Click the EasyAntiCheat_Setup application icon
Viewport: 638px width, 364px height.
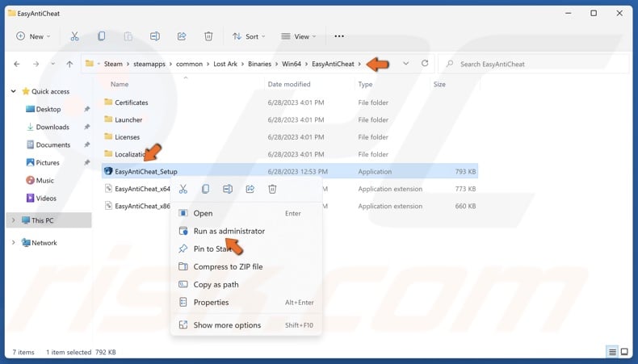108,171
